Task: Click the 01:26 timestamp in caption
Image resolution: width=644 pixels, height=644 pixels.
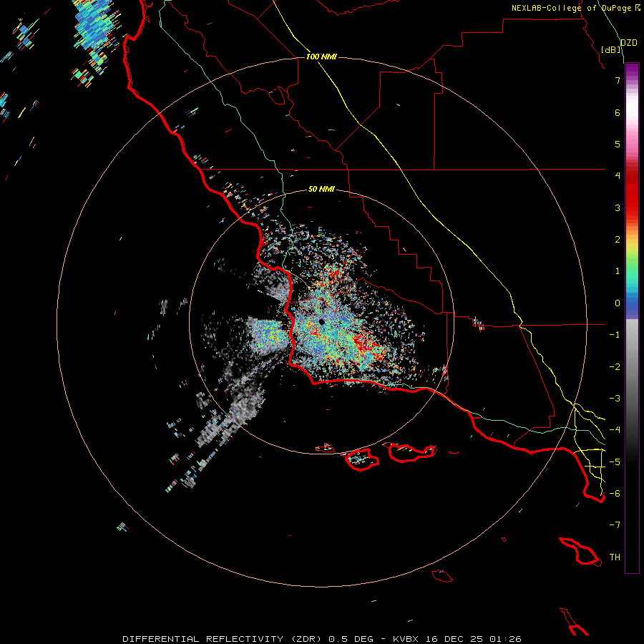Action: click(x=505, y=639)
